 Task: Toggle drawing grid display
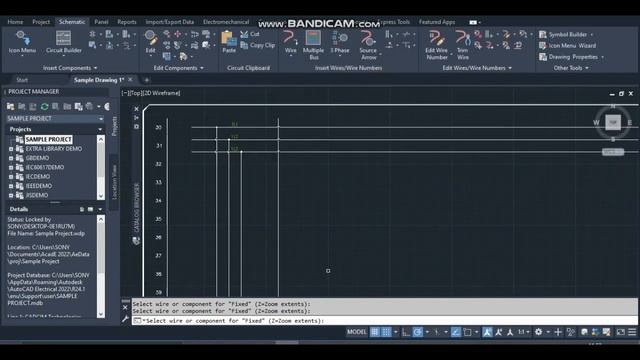pyautogui.click(x=374, y=332)
